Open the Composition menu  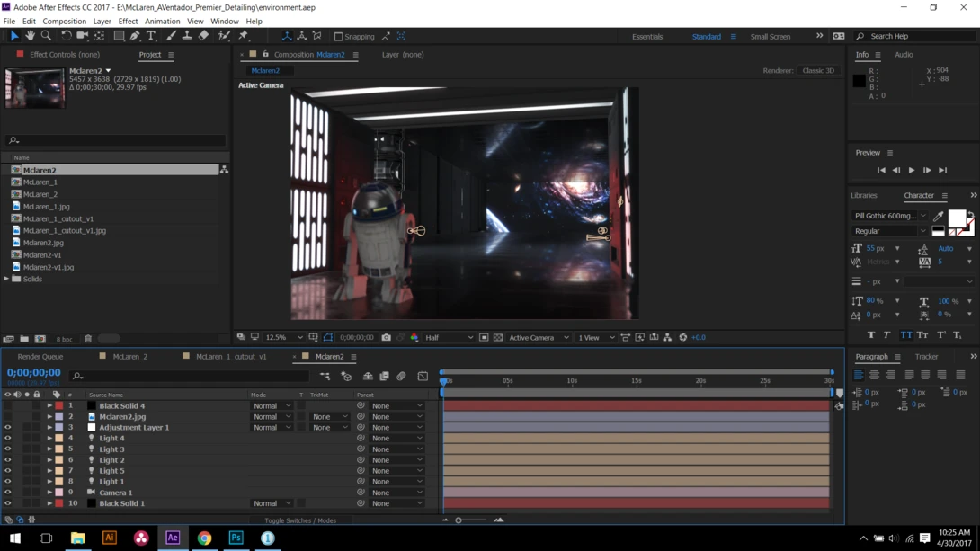tap(65, 22)
